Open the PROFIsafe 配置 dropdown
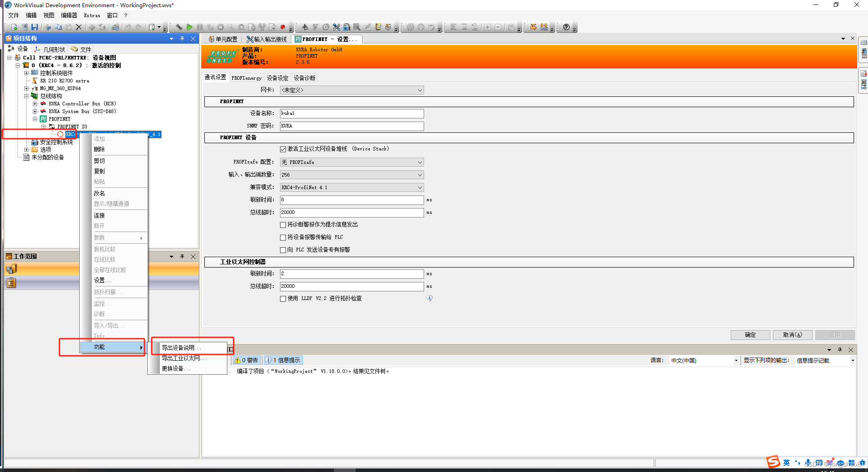868x472 pixels. coord(352,162)
